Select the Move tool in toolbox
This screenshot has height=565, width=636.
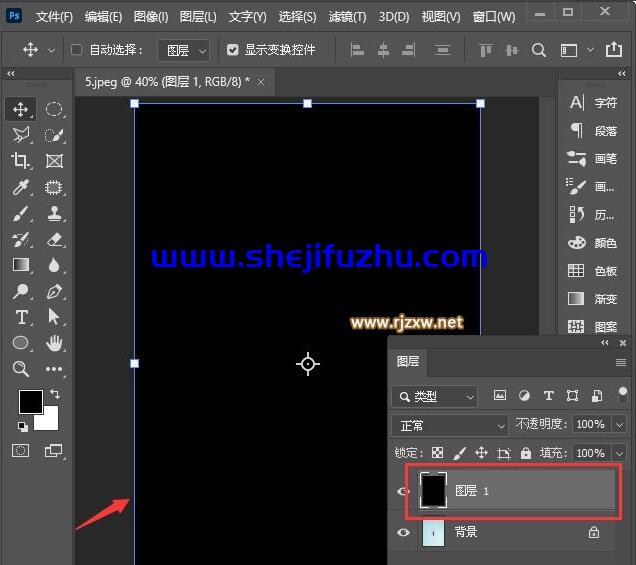[20, 109]
